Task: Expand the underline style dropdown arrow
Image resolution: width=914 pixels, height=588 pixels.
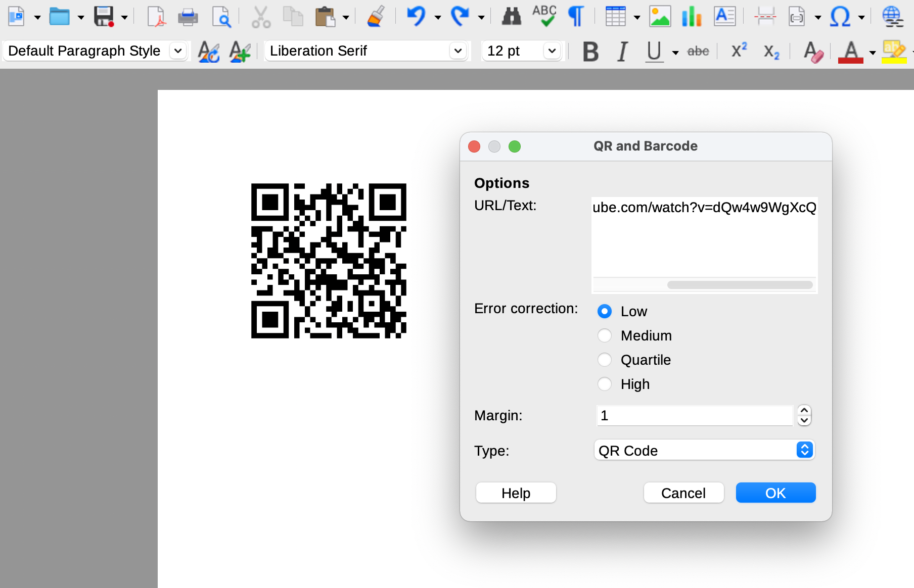Action: (675, 53)
